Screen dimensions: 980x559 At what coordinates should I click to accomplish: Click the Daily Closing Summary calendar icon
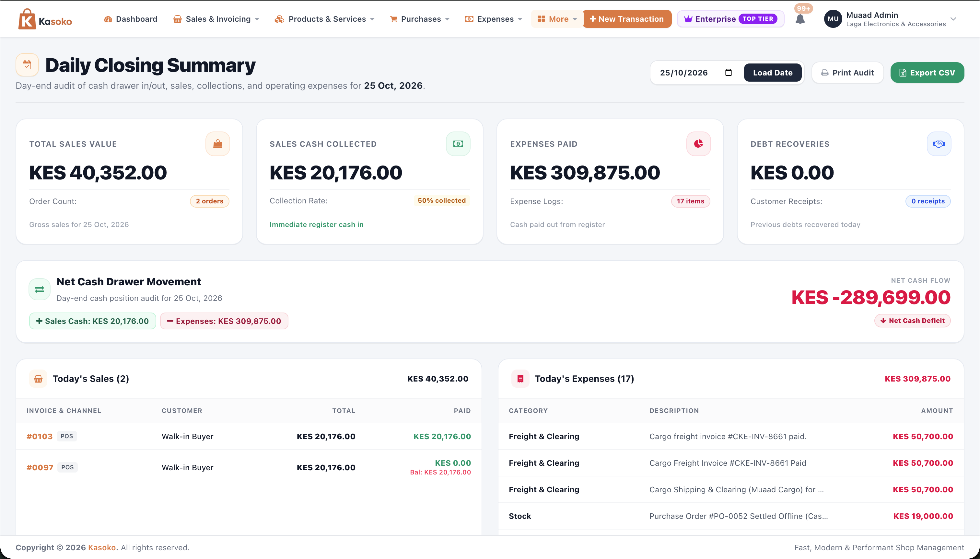27,65
